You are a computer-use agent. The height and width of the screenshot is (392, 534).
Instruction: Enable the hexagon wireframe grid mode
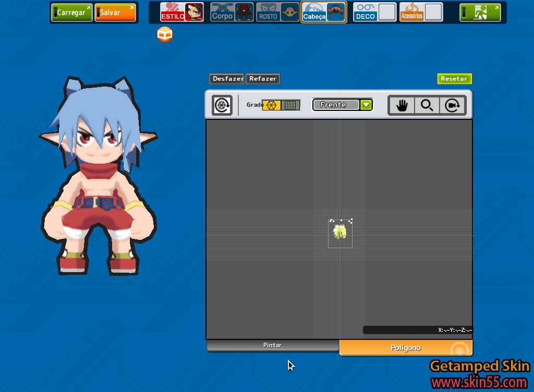coord(271,105)
